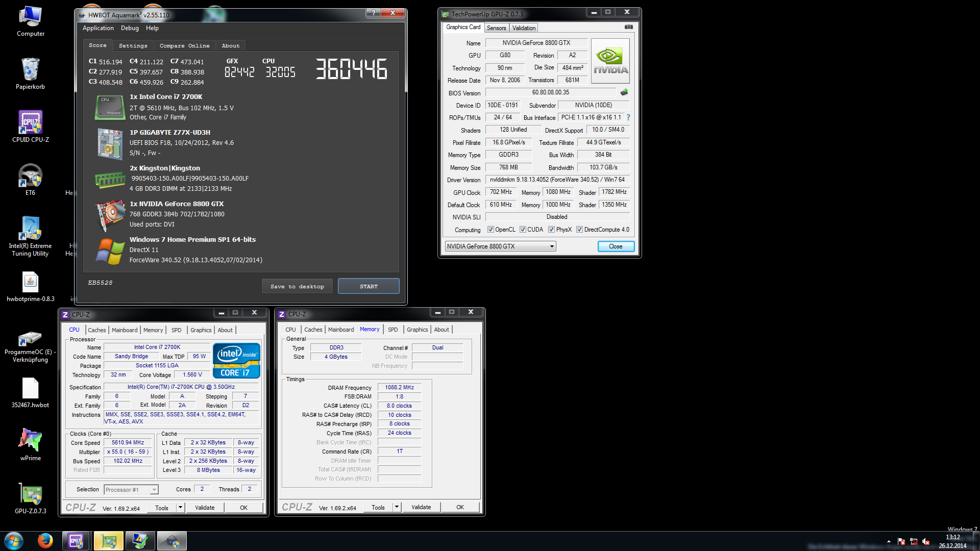
Task: Click the Windows logo in Aquamark
Action: (x=110, y=251)
